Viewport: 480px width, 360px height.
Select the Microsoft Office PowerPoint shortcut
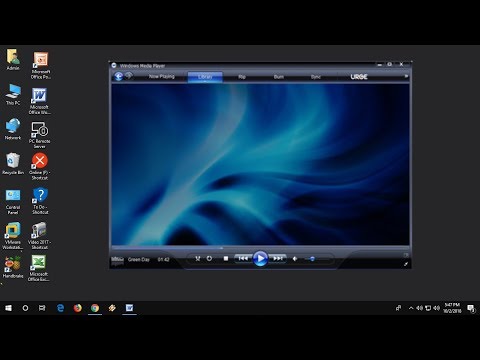(x=40, y=65)
